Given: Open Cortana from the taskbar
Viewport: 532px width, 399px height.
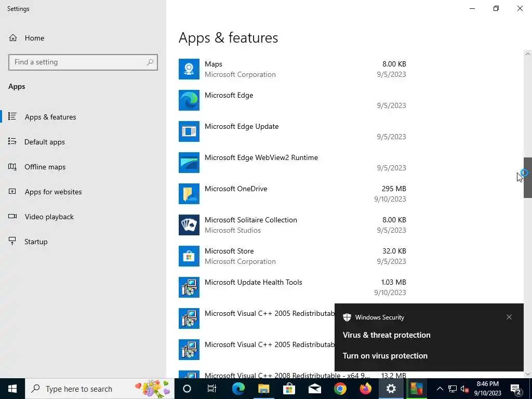Looking at the screenshot, I should click(x=187, y=389).
